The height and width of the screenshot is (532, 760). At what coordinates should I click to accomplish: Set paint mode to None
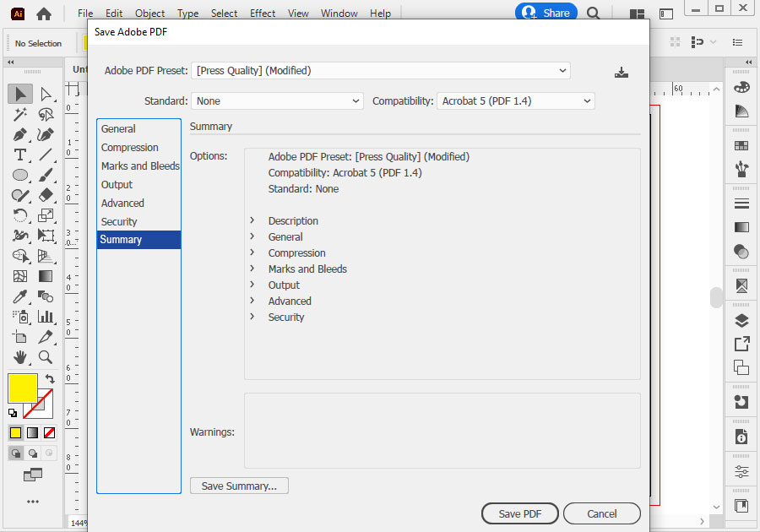(x=50, y=432)
